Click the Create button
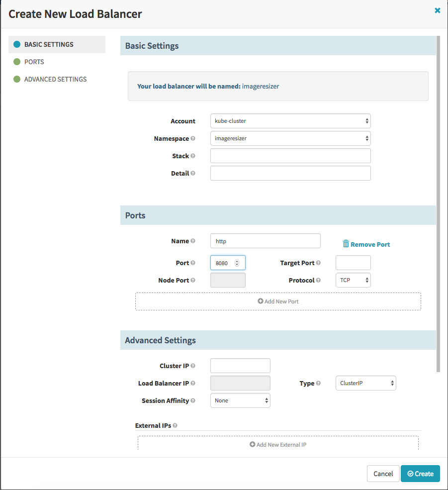Screen dimensions: 448x490 pyautogui.click(x=420, y=474)
